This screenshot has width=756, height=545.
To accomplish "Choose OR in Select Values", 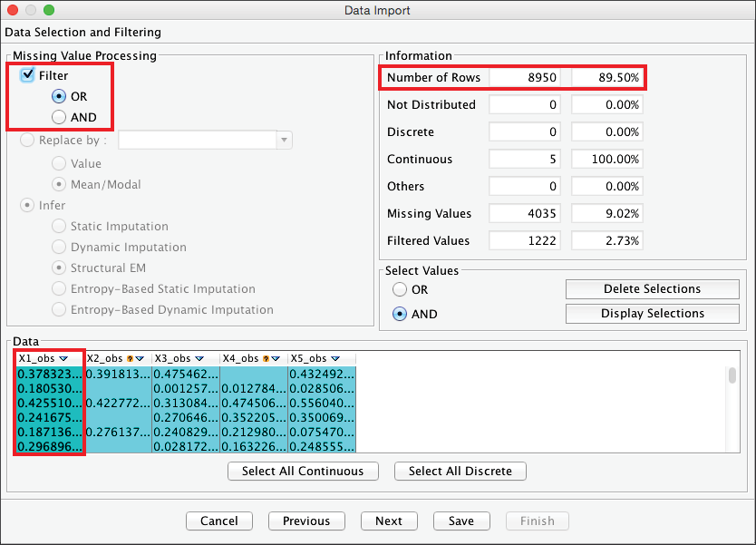I will click(x=400, y=290).
